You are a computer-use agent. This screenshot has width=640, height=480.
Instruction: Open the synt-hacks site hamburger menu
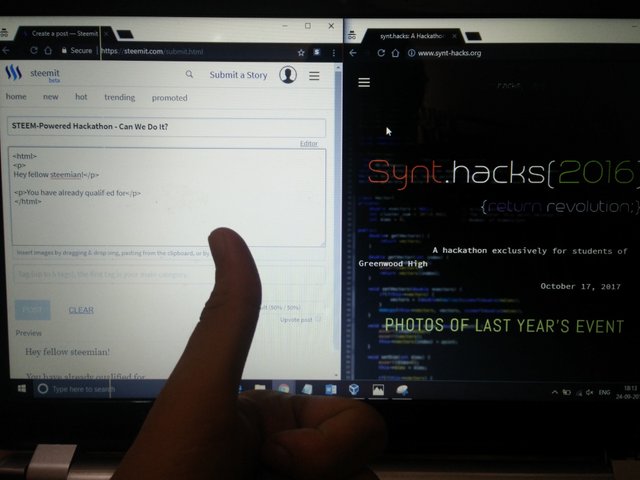(364, 82)
